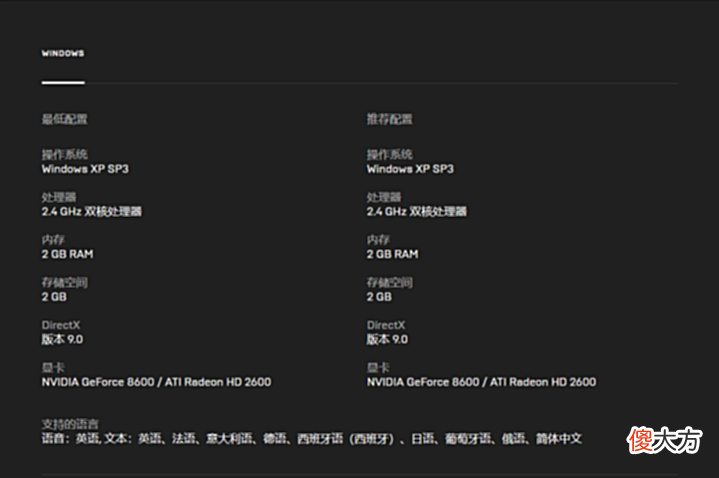Click the 处理器 label in recommended column
The image size is (719, 478).
click(384, 197)
